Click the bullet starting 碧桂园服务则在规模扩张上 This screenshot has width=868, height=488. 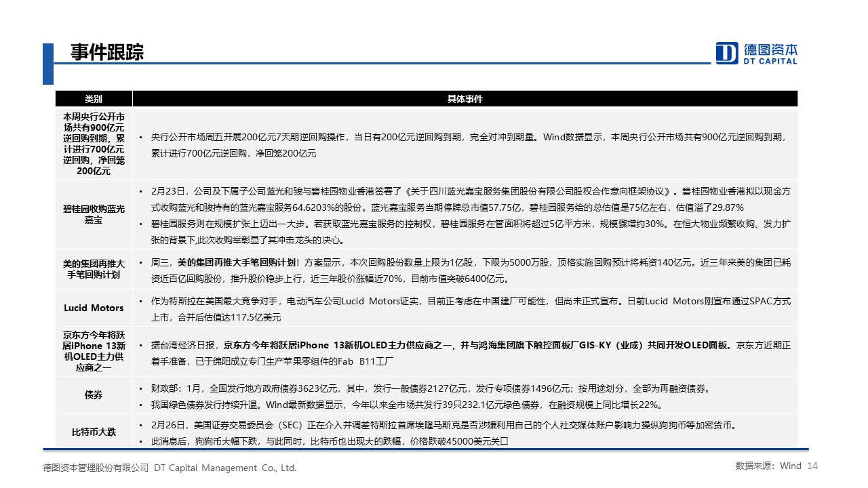point(464,231)
